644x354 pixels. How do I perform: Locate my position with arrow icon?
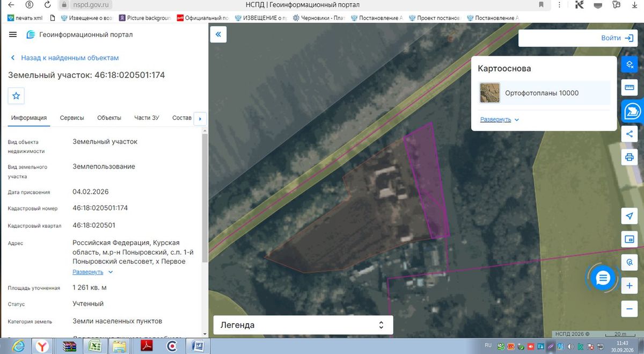[x=629, y=216]
